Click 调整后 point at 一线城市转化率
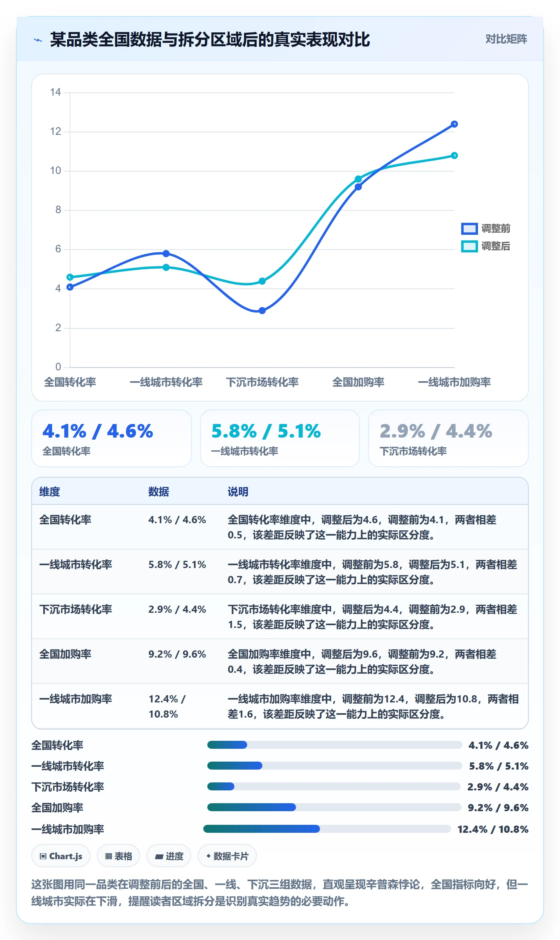The image size is (560, 940). pos(166,267)
